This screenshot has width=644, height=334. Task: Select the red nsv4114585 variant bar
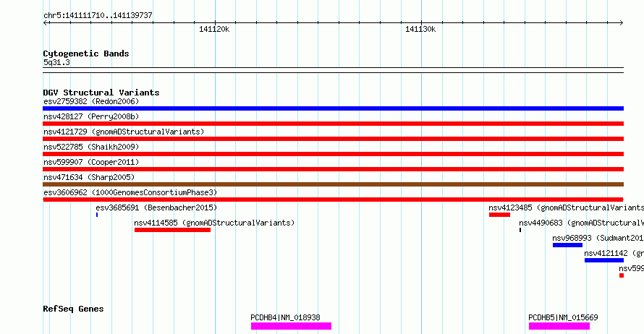click(x=172, y=230)
